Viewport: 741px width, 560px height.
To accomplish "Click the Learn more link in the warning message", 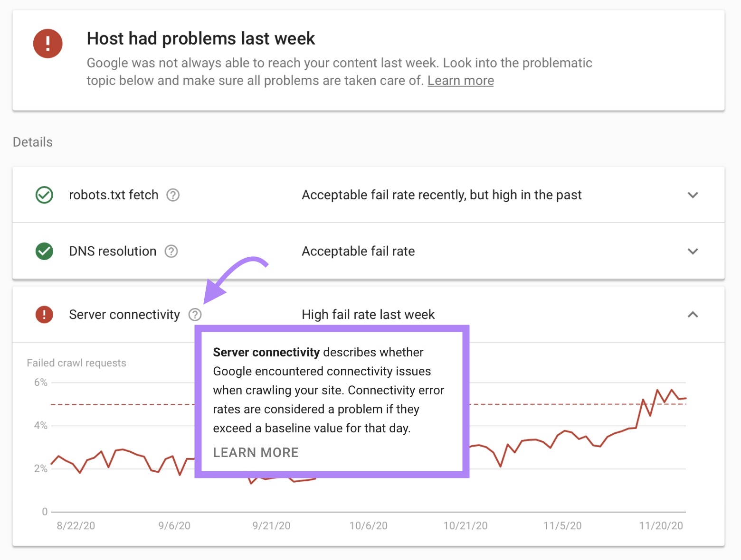I will click(x=460, y=80).
